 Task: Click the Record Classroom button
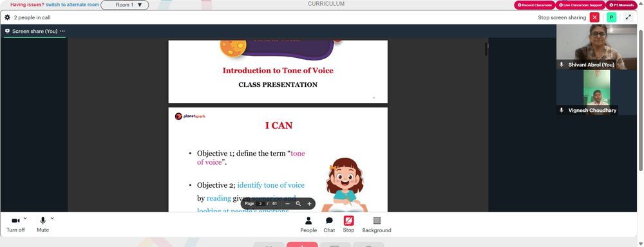tap(535, 5)
